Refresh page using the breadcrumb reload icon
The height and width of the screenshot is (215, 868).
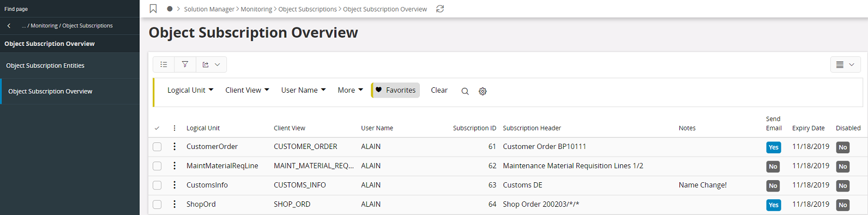pyautogui.click(x=440, y=9)
